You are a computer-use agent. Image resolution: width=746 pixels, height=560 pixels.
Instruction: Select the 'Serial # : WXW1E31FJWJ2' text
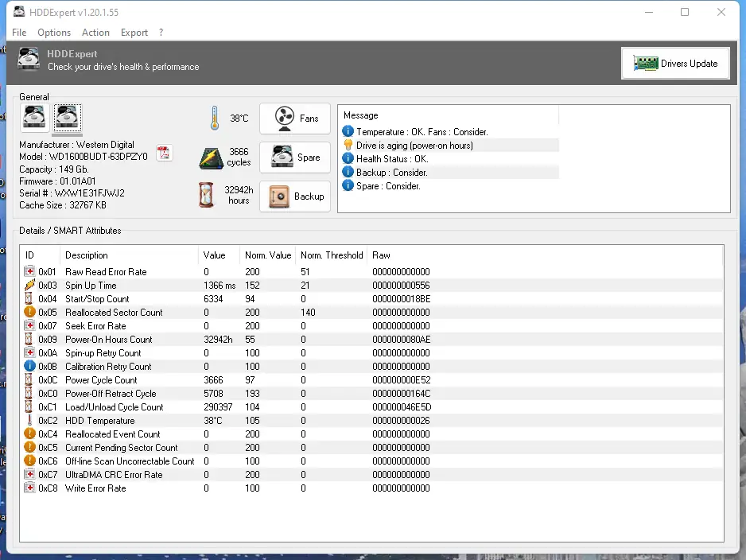coord(72,193)
